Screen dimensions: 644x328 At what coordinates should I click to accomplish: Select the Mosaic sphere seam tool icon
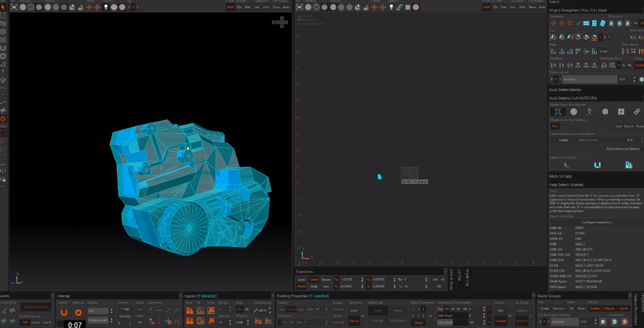pos(574,112)
